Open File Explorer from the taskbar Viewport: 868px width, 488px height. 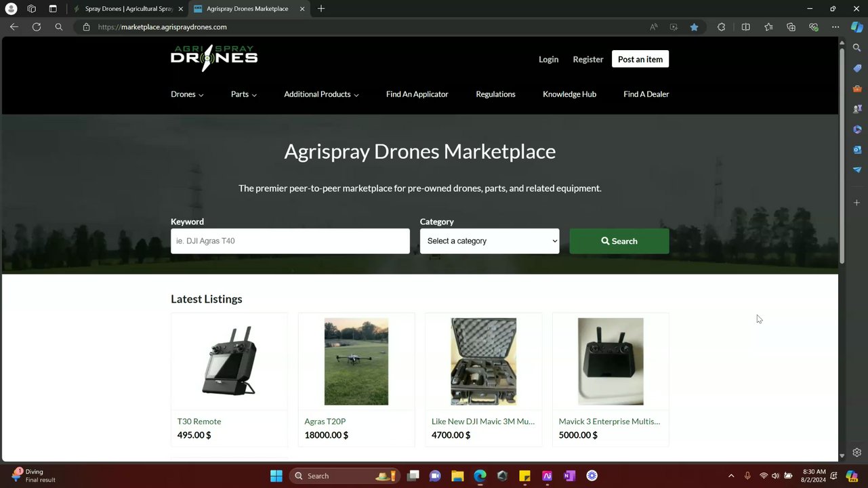457,476
